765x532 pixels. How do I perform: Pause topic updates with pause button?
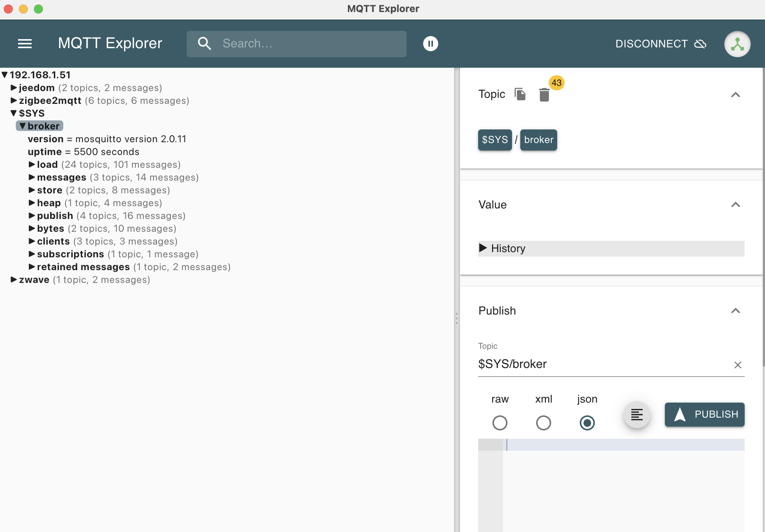point(430,44)
